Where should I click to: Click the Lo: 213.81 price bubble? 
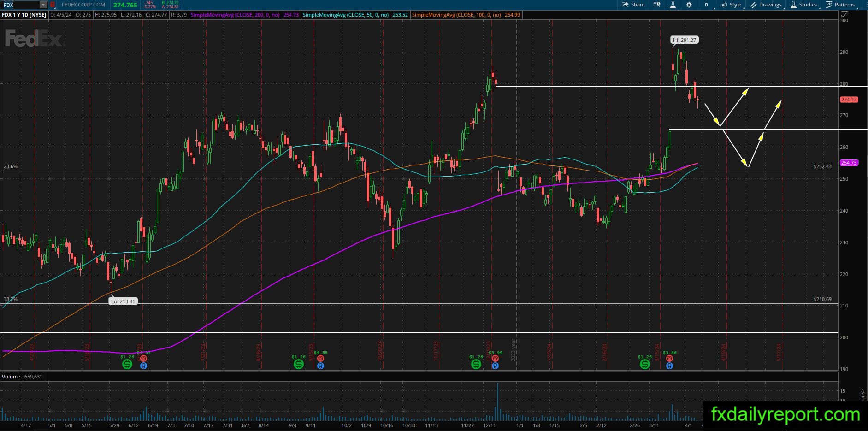click(x=123, y=301)
